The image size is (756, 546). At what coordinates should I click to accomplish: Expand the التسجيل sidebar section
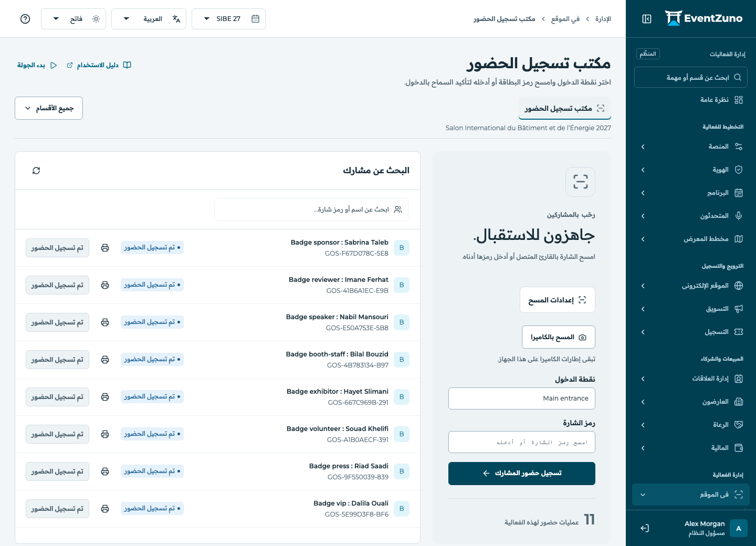[x=691, y=332]
